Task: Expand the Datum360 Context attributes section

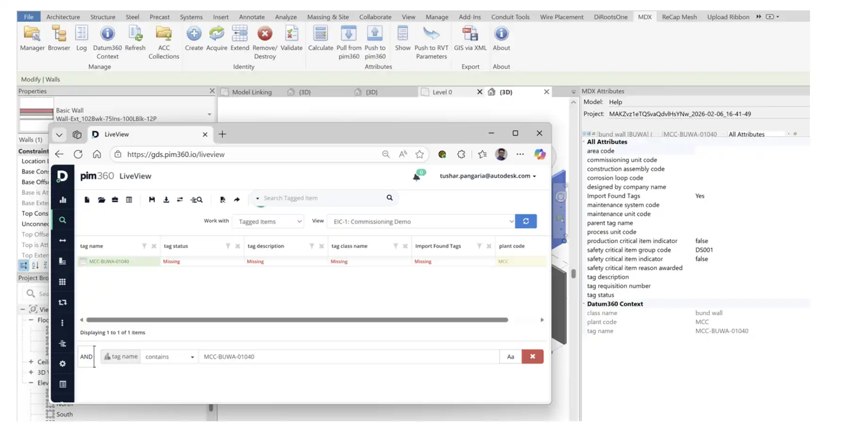Action: [585, 304]
